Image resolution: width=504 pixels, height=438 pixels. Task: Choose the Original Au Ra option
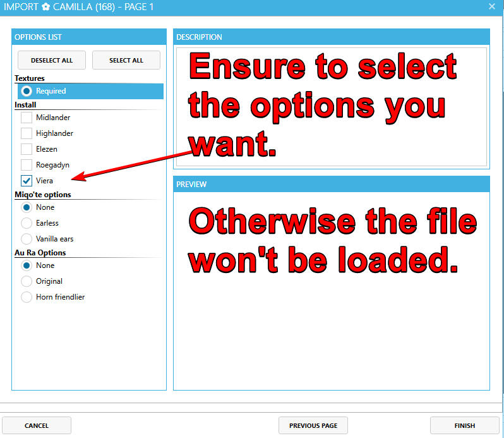(x=27, y=281)
